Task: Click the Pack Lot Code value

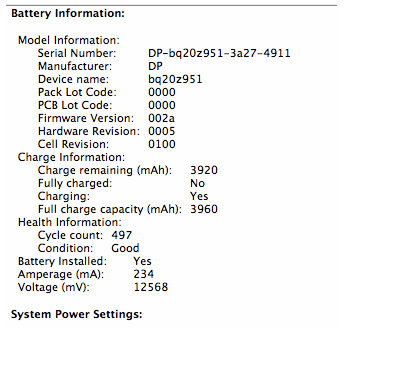Action: 162,92
